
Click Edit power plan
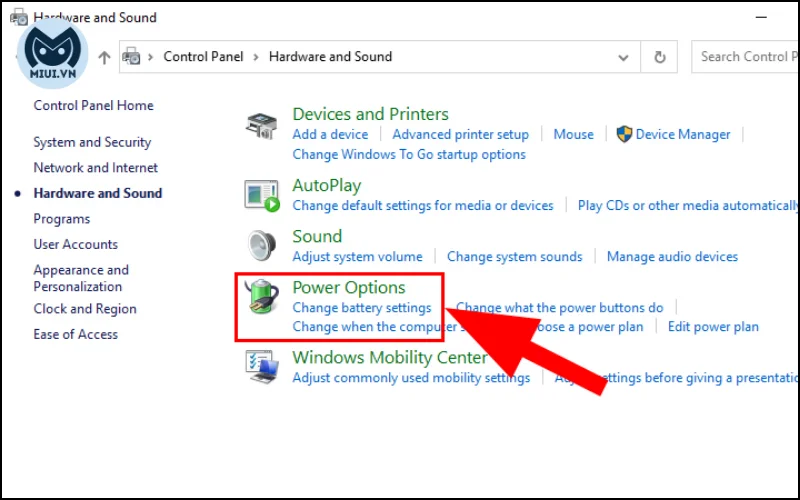point(713,327)
